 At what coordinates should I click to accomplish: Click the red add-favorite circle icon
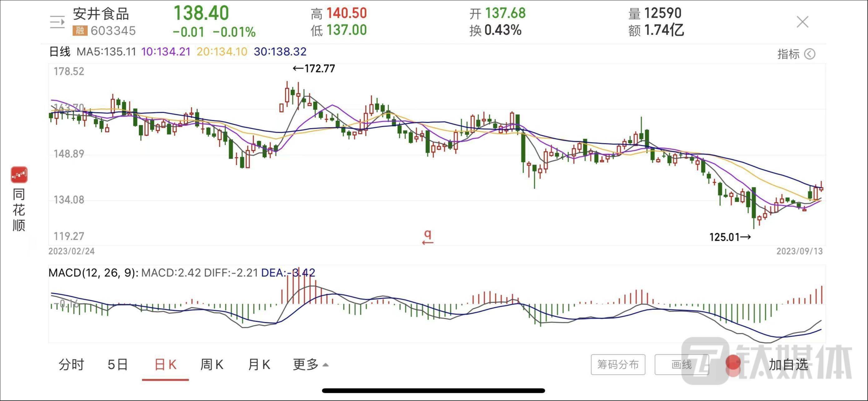733,363
